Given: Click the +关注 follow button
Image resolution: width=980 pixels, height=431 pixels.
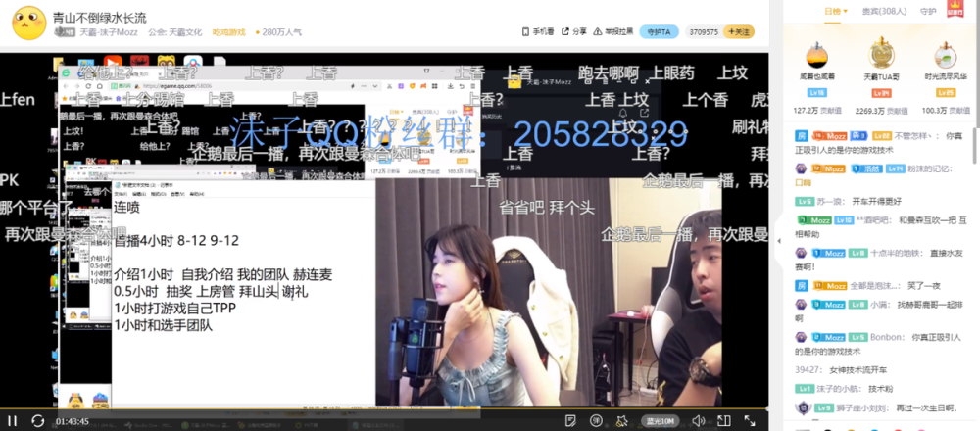Looking at the screenshot, I should tap(739, 32).
